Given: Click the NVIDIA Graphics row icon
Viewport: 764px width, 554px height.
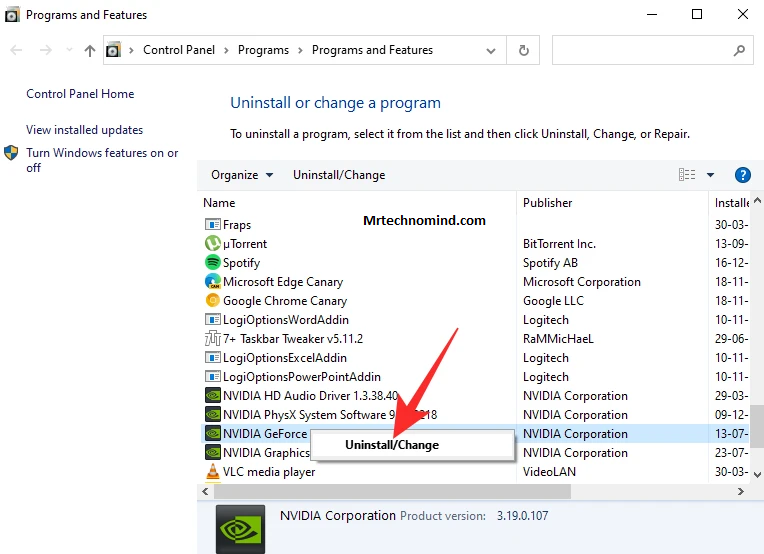Looking at the screenshot, I should (x=212, y=453).
